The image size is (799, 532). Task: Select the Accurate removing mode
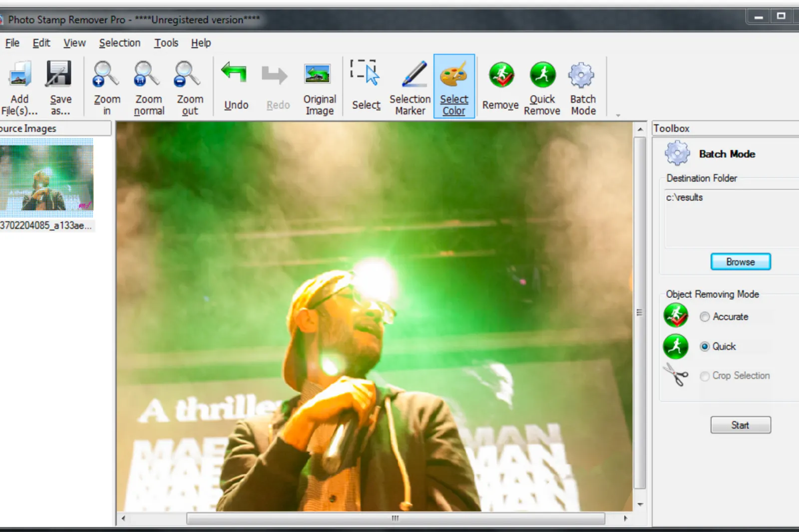click(x=704, y=316)
